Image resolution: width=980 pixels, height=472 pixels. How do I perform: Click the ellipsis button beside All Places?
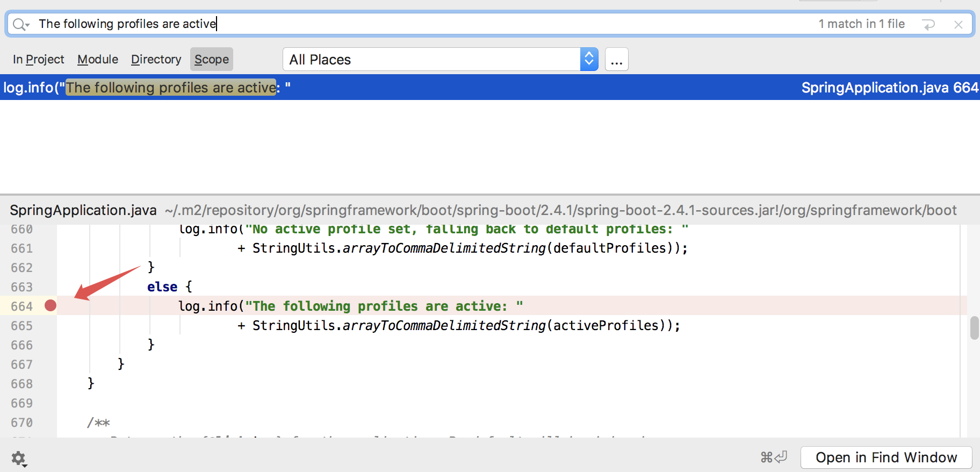pyautogui.click(x=616, y=60)
